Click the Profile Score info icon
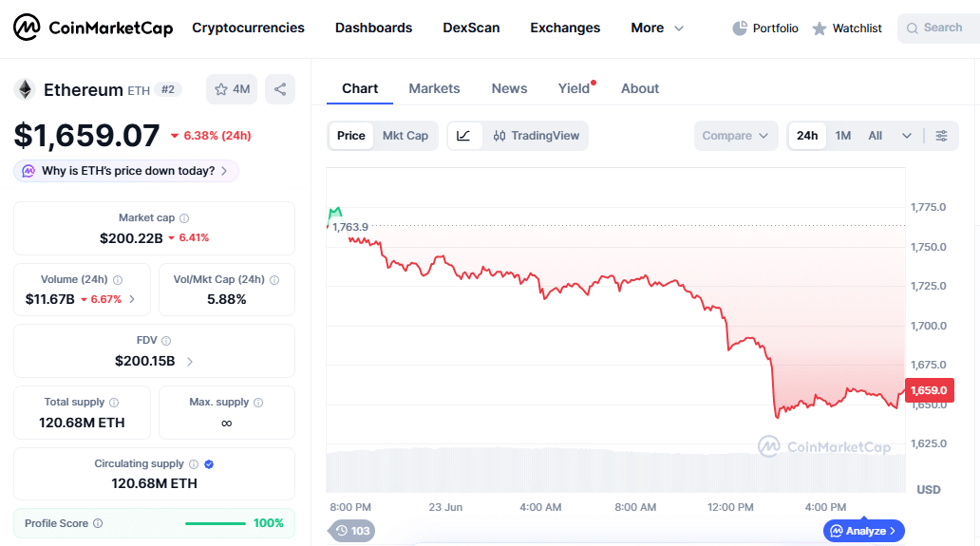 98,523
